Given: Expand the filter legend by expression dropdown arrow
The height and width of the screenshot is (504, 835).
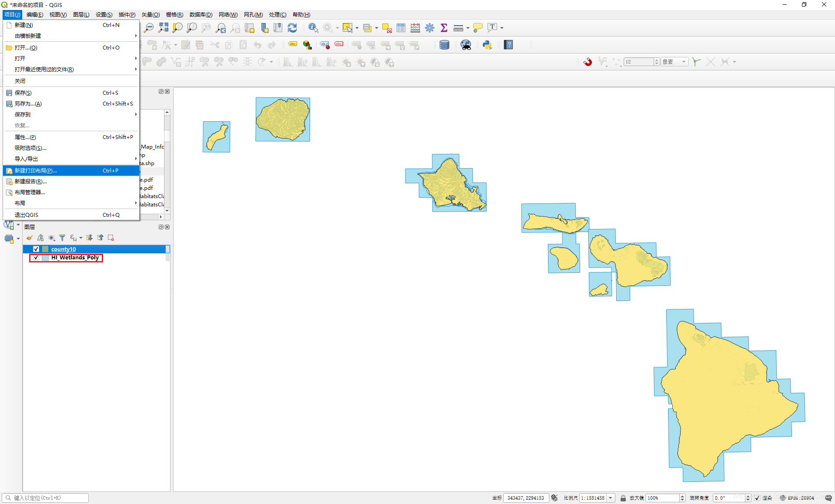Looking at the screenshot, I should click(80, 238).
